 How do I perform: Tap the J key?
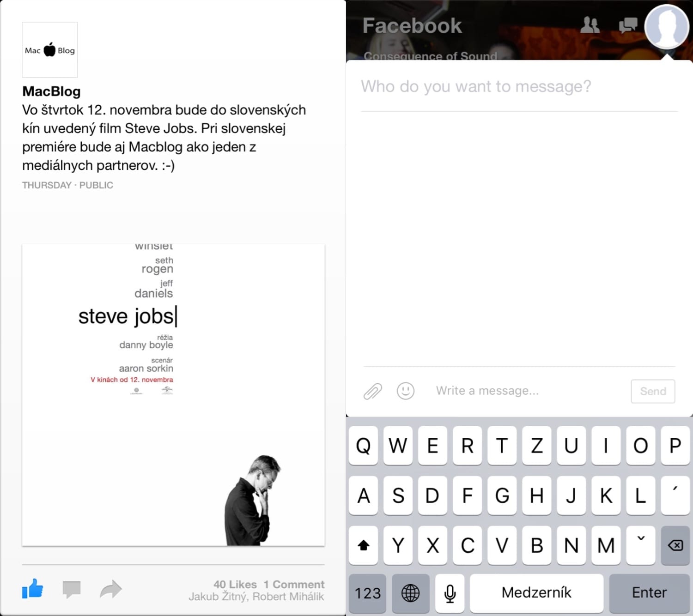(x=571, y=495)
